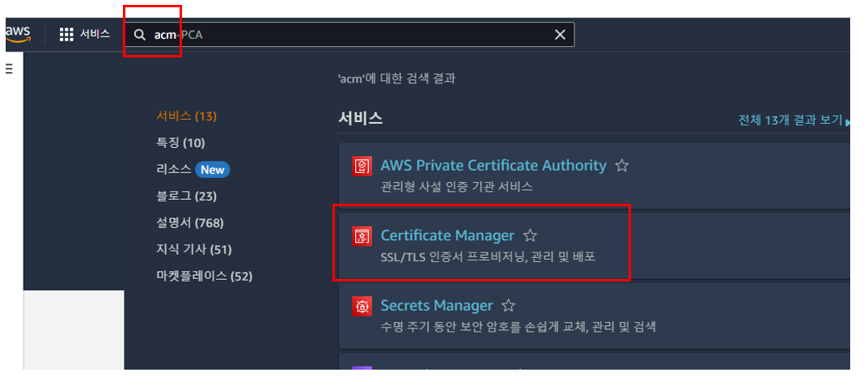Open the hamburger side menu icon
The width and height of the screenshot is (868, 385).
click(9, 69)
